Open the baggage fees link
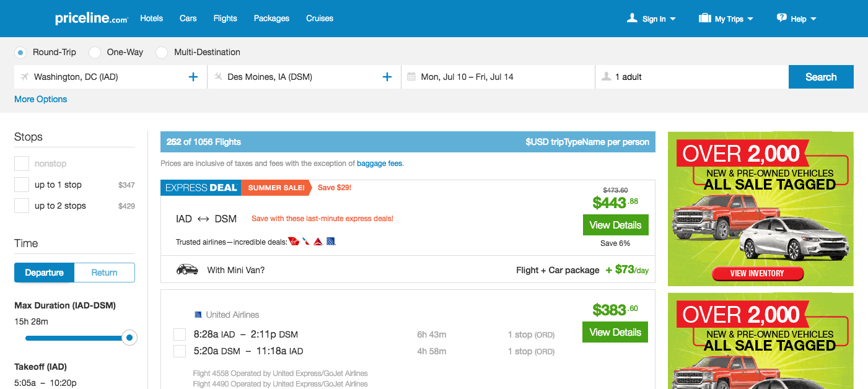The height and width of the screenshot is (389, 868). (380, 164)
